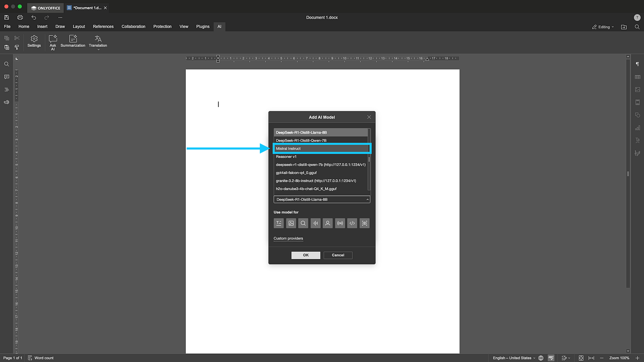Click the Fit to width icon
Image resolution: width=644 pixels, height=362 pixels.
(x=591, y=358)
